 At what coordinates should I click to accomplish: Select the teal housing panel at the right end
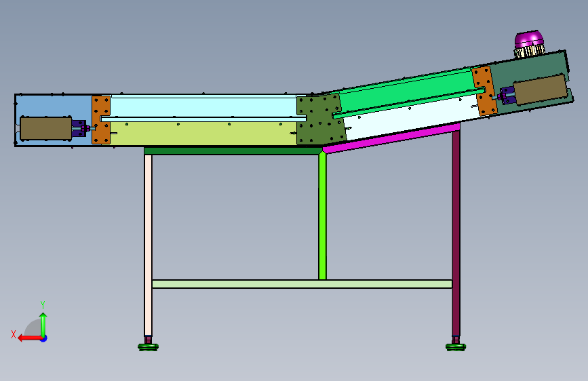pos(529,69)
